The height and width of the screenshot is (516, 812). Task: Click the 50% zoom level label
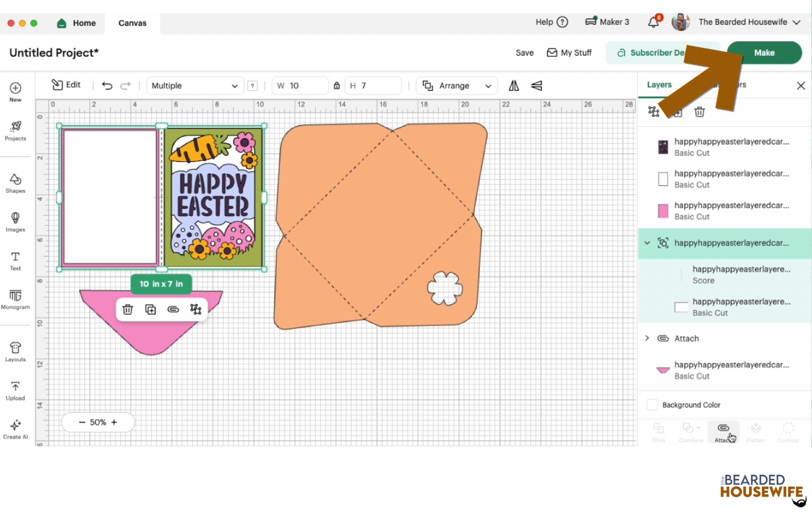(98, 422)
